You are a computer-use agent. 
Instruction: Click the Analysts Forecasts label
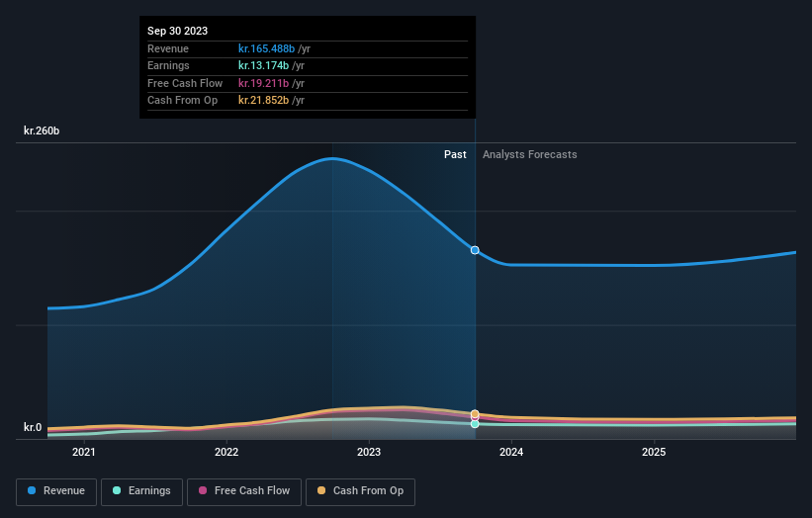[x=530, y=154]
